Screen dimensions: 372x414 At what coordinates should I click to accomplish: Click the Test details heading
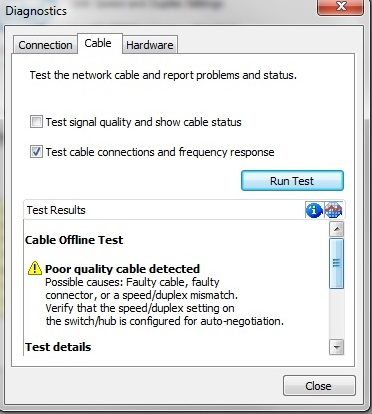click(x=58, y=347)
